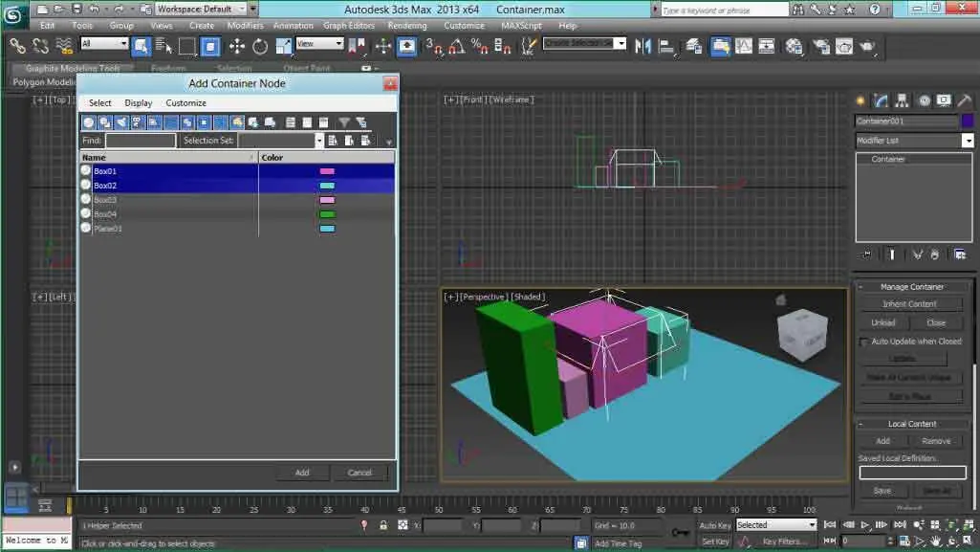This screenshot has width=980, height=552.
Task: Click the Select and Link tool
Action: point(17,46)
